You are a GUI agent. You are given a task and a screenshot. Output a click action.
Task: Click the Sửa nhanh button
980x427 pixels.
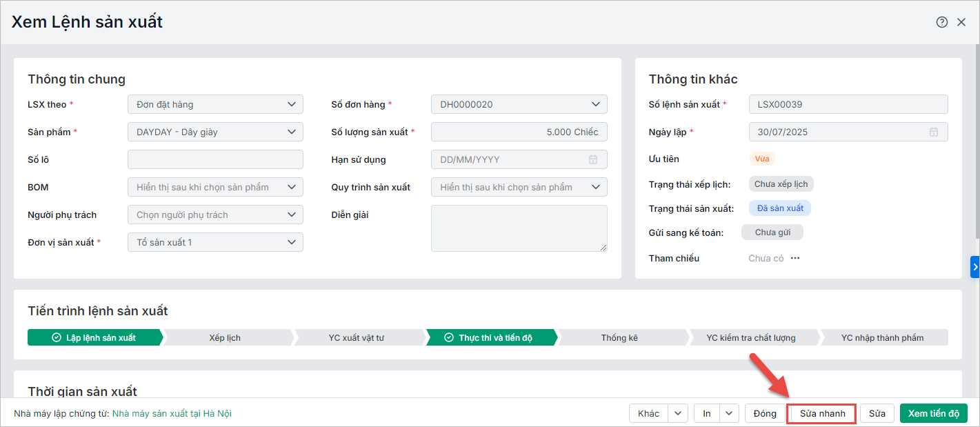[x=822, y=413]
